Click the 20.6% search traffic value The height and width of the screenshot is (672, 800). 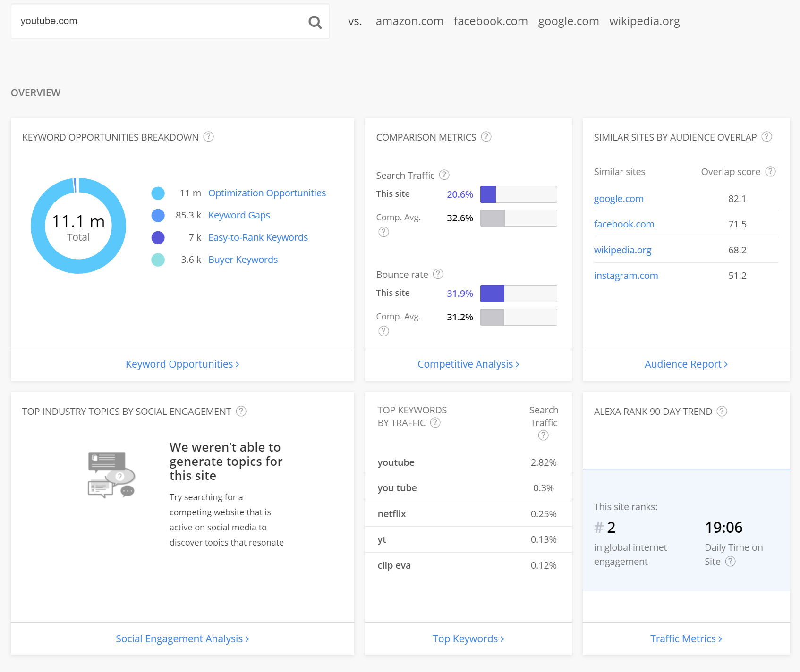click(460, 194)
